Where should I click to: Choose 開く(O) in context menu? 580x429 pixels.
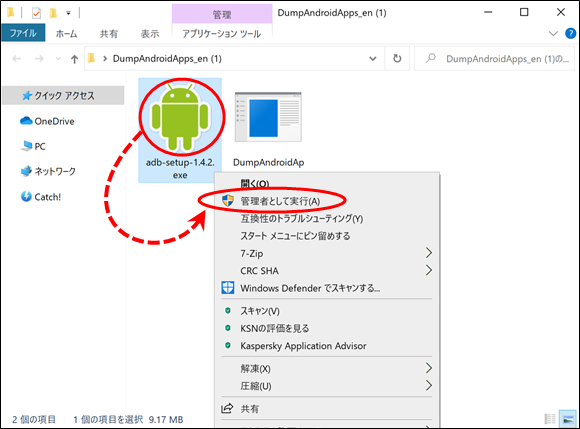click(327, 183)
